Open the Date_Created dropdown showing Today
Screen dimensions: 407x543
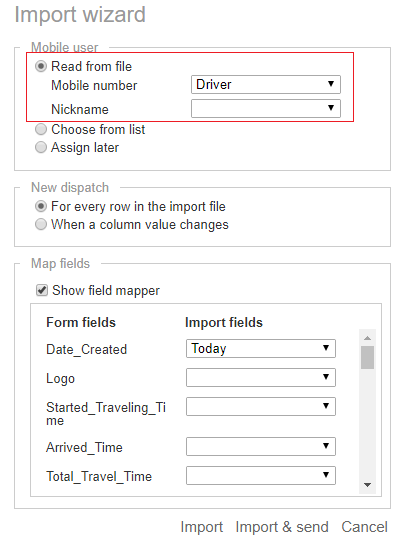260,348
